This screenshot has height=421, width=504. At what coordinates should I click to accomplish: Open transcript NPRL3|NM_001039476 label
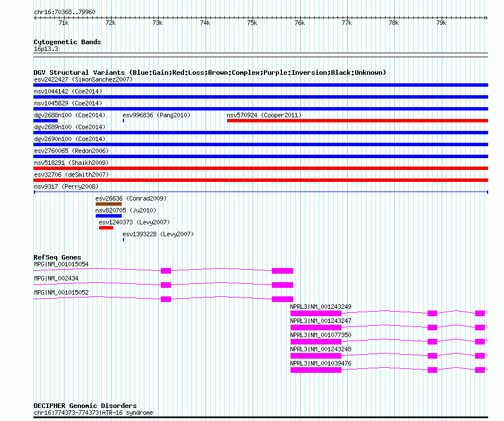click(x=321, y=363)
